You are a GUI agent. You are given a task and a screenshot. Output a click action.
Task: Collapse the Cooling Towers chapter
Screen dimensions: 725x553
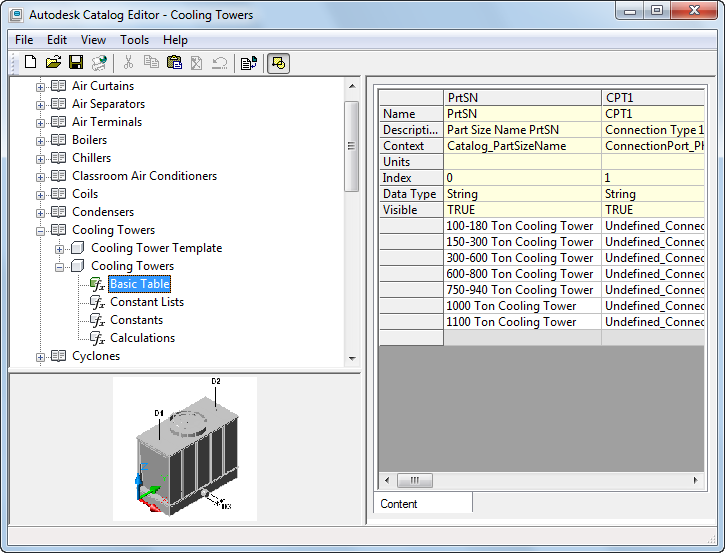pos(40,231)
